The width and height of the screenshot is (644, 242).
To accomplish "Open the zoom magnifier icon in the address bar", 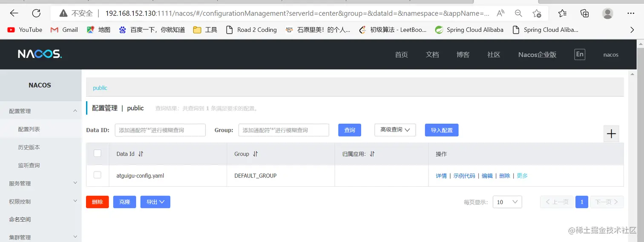I will click(518, 13).
